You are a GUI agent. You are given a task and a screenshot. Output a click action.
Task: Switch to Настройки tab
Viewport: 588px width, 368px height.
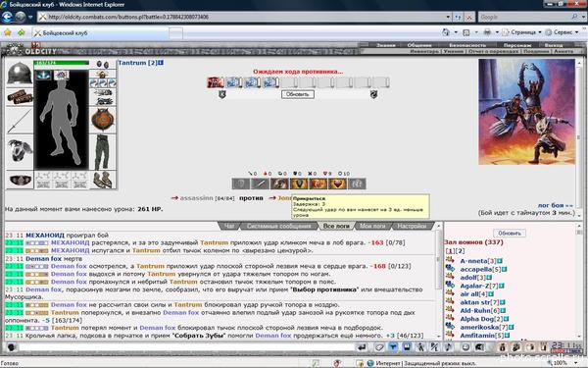coord(412,226)
